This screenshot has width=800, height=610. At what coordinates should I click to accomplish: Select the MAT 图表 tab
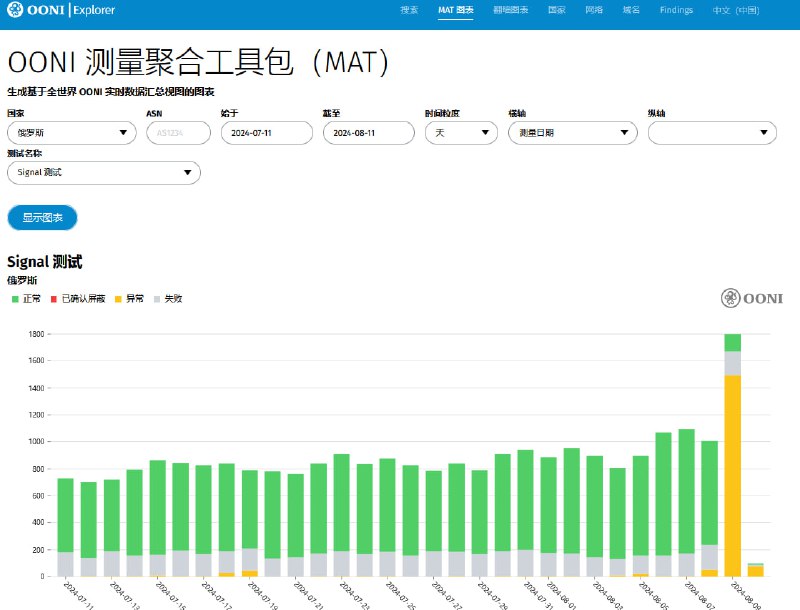(x=456, y=10)
